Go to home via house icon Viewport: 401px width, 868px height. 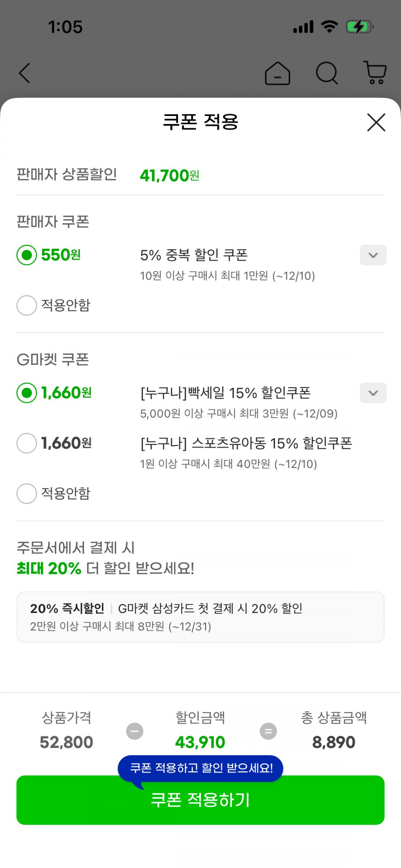pyautogui.click(x=277, y=73)
